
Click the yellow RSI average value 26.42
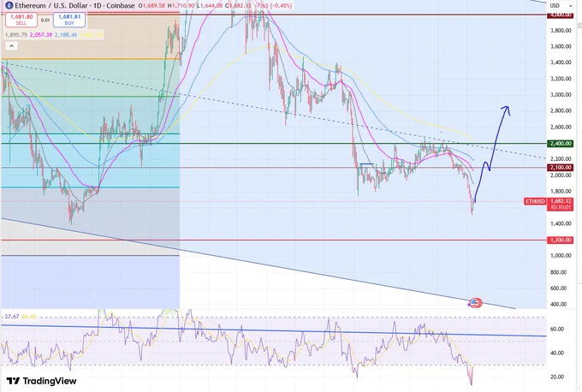click(x=28, y=317)
